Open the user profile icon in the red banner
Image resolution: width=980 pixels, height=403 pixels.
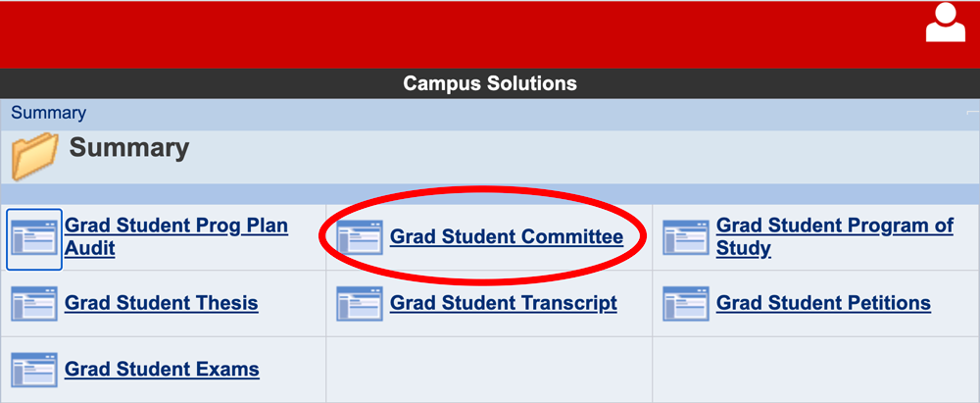click(x=945, y=23)
